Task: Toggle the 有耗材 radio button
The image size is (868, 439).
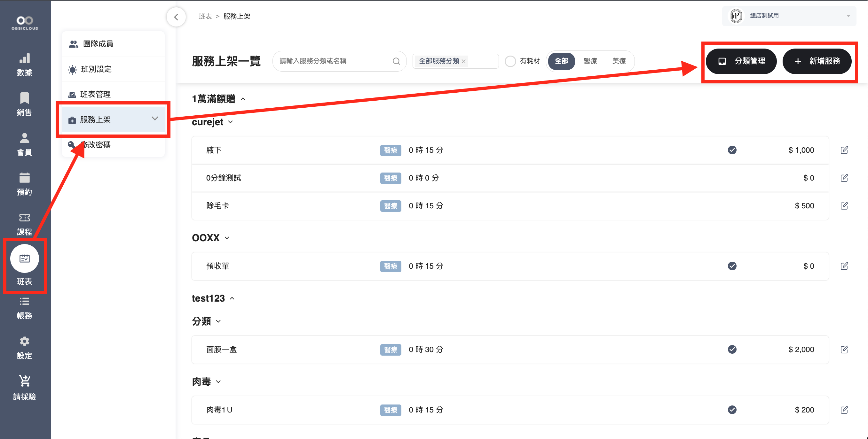Action: 510,61
